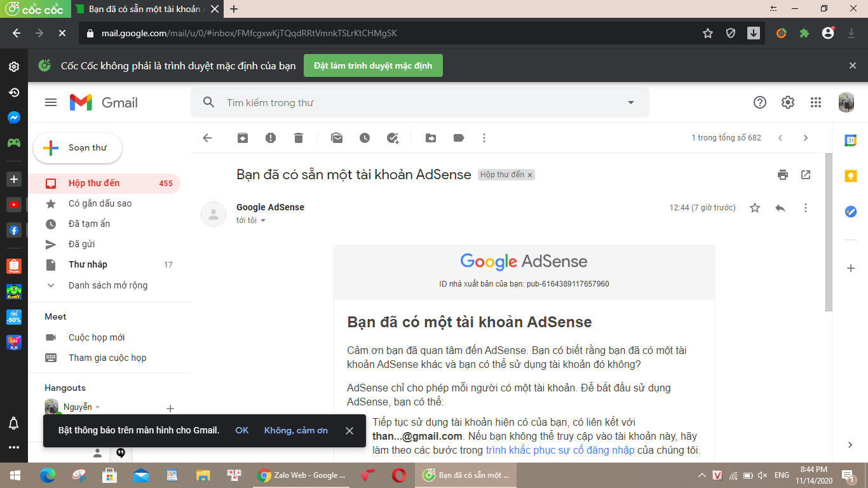
Task: Click 'Đặt làm trình duyệt mặc định' button
Action: 373,65
